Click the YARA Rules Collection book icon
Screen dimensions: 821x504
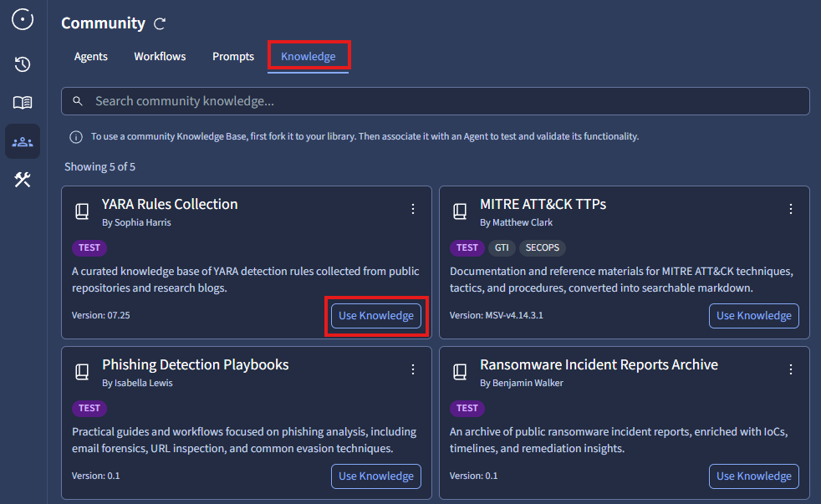pyautogui.click(x=82, y=211)
